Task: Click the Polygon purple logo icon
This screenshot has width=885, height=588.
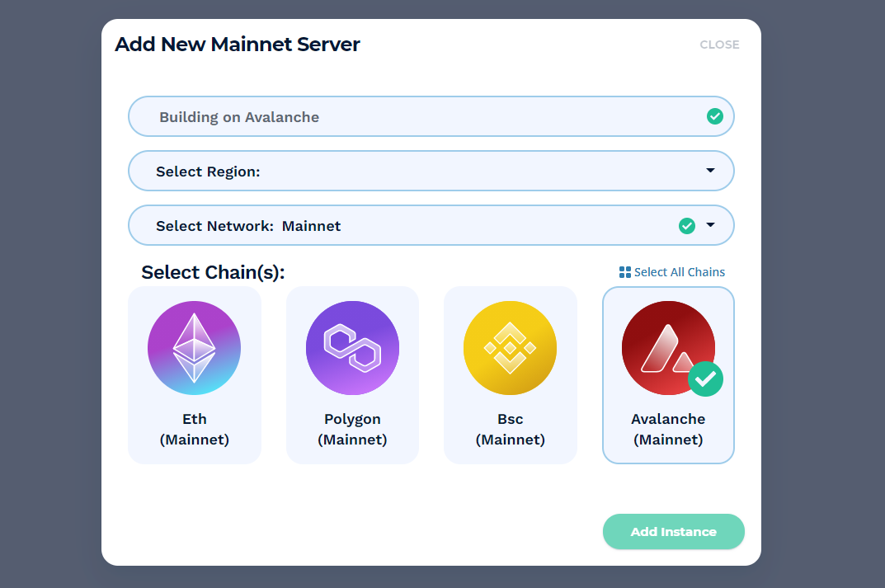Action: [352, 348]
